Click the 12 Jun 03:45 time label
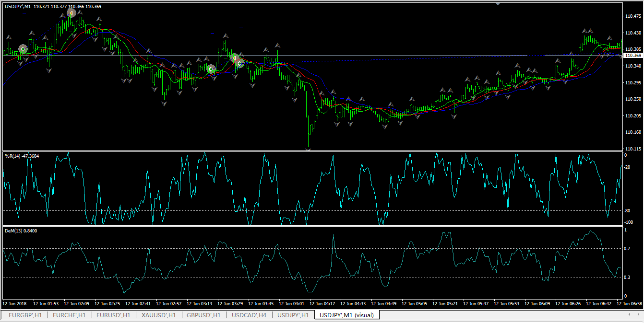This screenshot has width=644, height=323. [261, 304]
